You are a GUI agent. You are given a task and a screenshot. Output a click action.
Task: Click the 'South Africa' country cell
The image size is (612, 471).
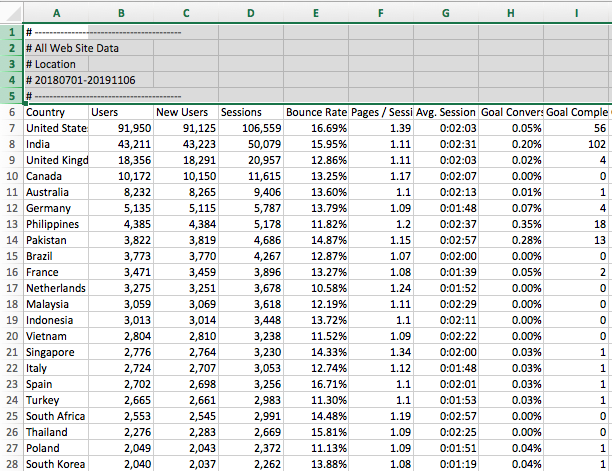click(x=56, y=416)
